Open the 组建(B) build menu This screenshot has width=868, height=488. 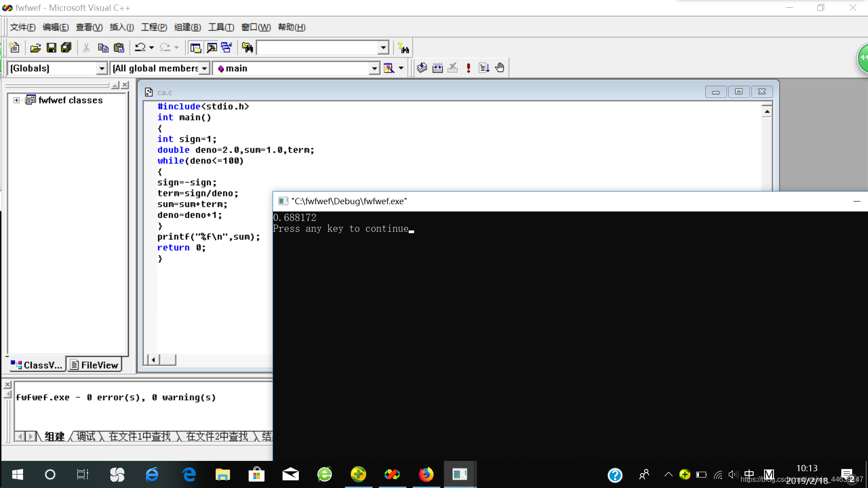(187, 27)
